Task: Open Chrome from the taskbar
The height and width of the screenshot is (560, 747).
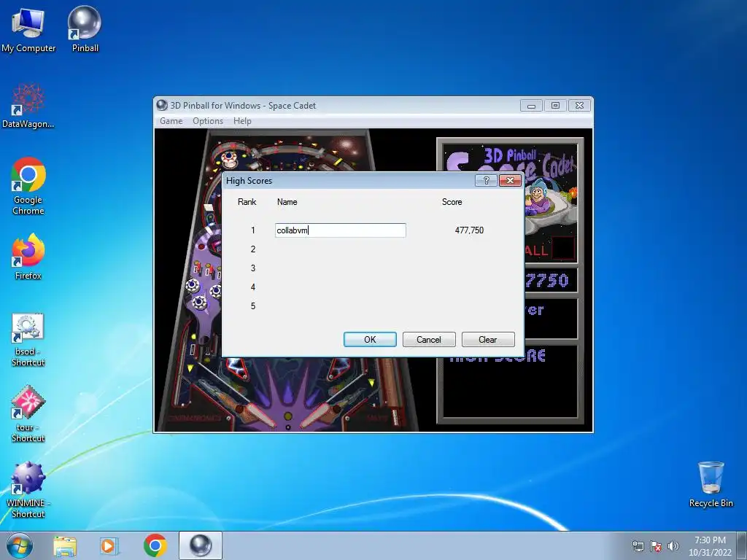Action: tap(155, 545)
